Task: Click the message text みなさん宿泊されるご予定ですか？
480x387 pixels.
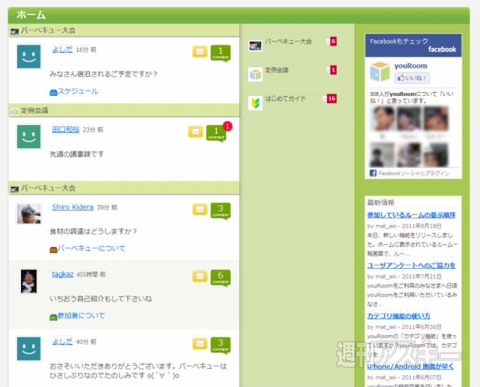Action: [103, 74]
